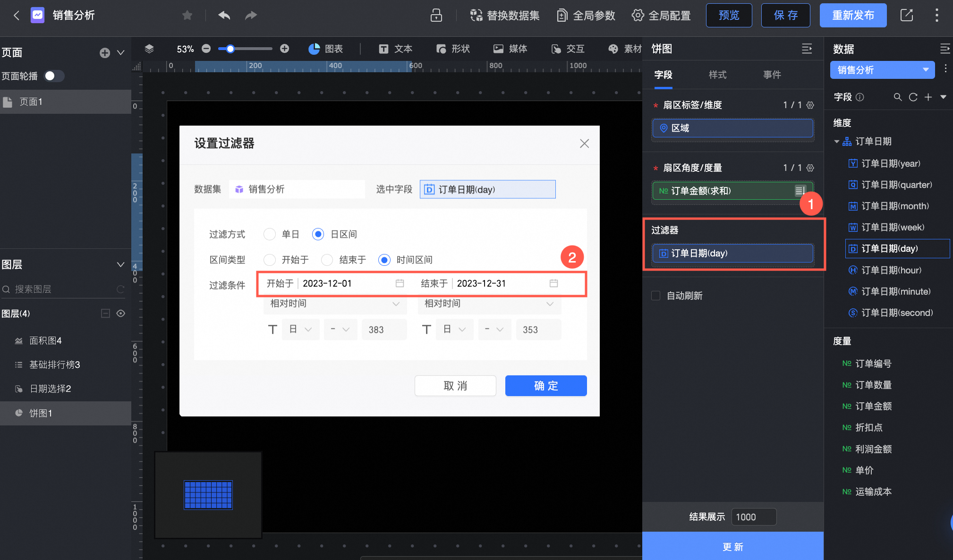Open the end 日 unit dropdown
953x560 pixels.
[x=455, y=330]
